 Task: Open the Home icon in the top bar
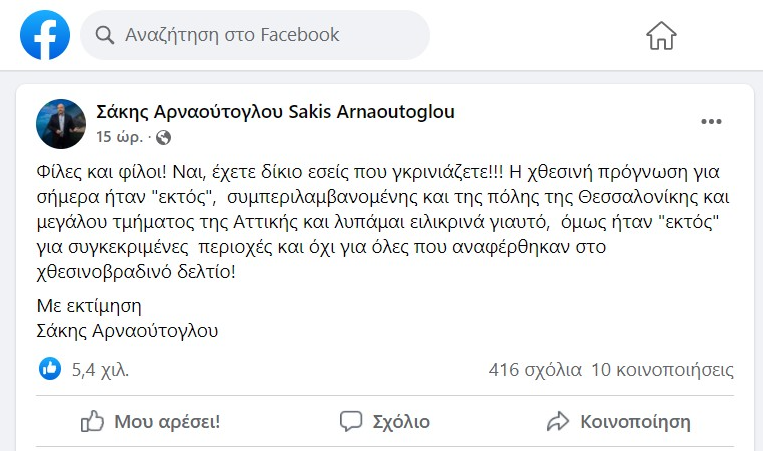661,36
